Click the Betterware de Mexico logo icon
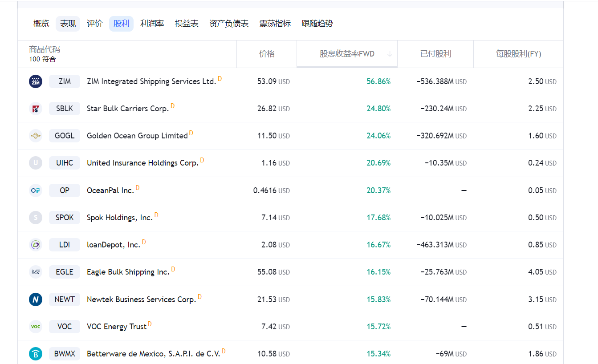598x364 pixels. 36,353
